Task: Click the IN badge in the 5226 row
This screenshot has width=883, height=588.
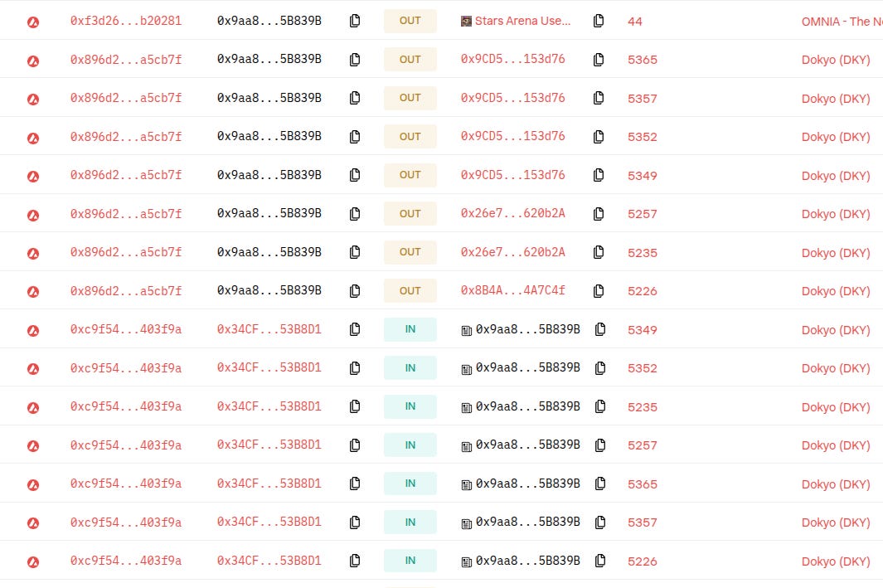Action: (x=410, y=561)
